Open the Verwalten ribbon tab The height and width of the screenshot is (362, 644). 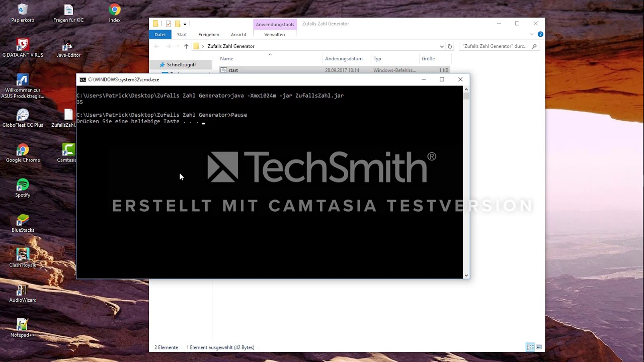click(x=275, y=35)
